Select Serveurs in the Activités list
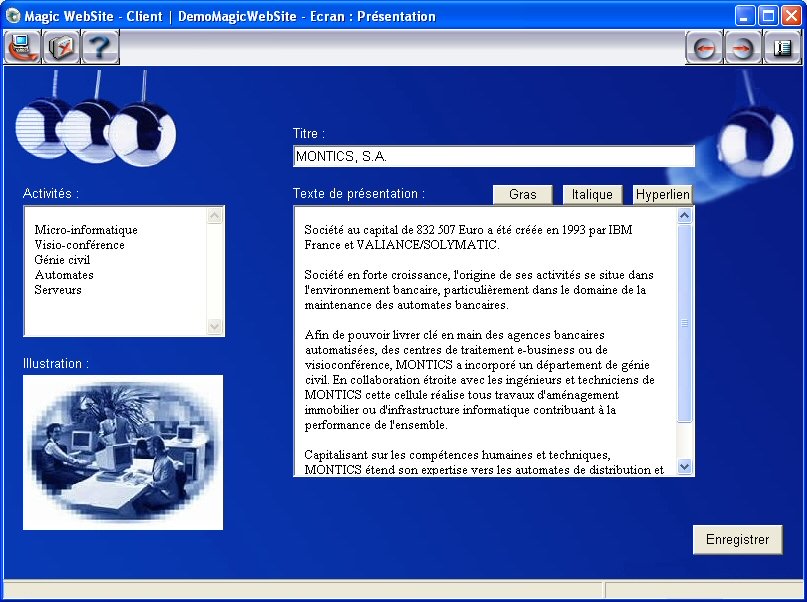807x602 pixels. click(x=58, y=290)
